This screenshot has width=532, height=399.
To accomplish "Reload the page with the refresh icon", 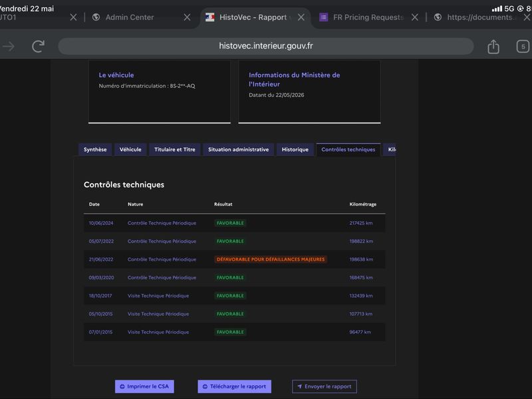I will pyautogui.click(x=38, y=46).
